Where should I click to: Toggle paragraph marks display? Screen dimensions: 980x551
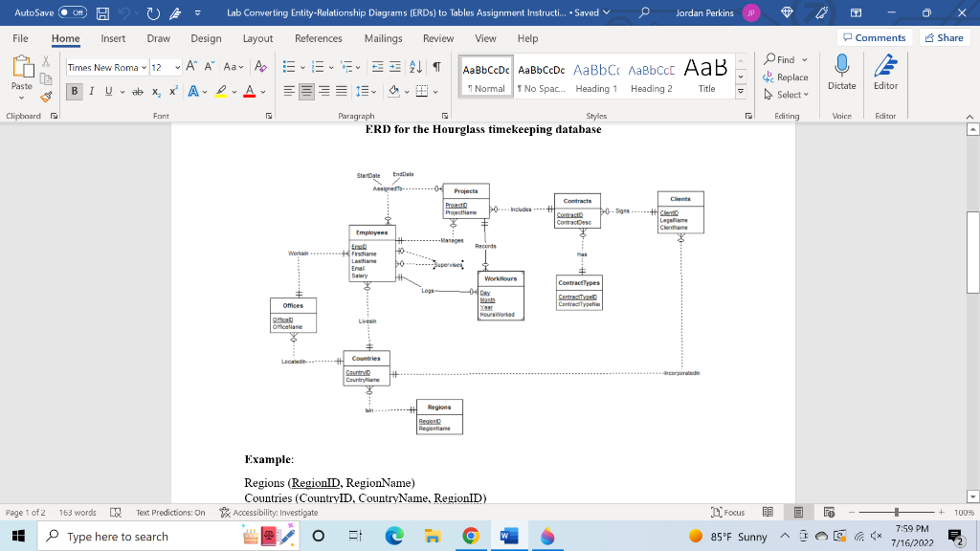click(x=436, y=67)
